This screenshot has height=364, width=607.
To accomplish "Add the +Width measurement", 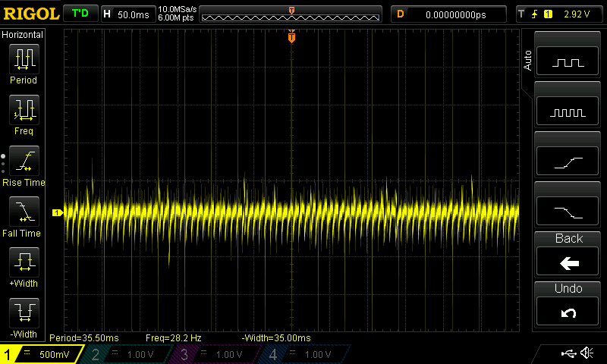I will (23, 265).
